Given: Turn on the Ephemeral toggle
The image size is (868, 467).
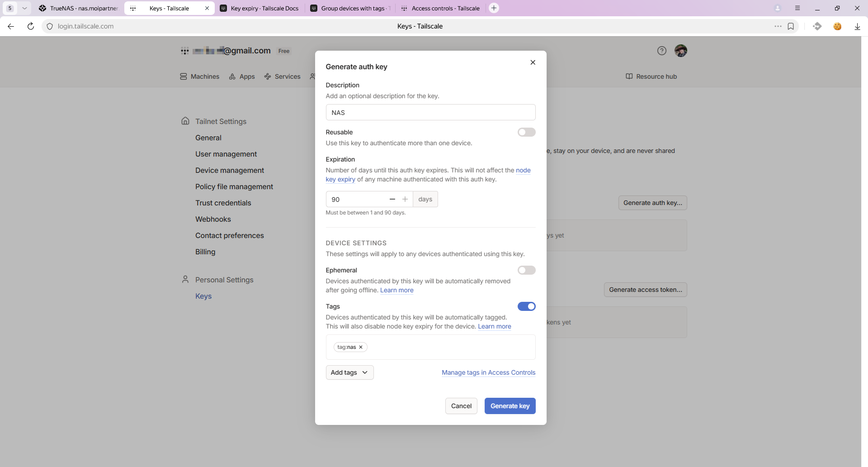Looking at the screenshot, I should pos(526,270).
